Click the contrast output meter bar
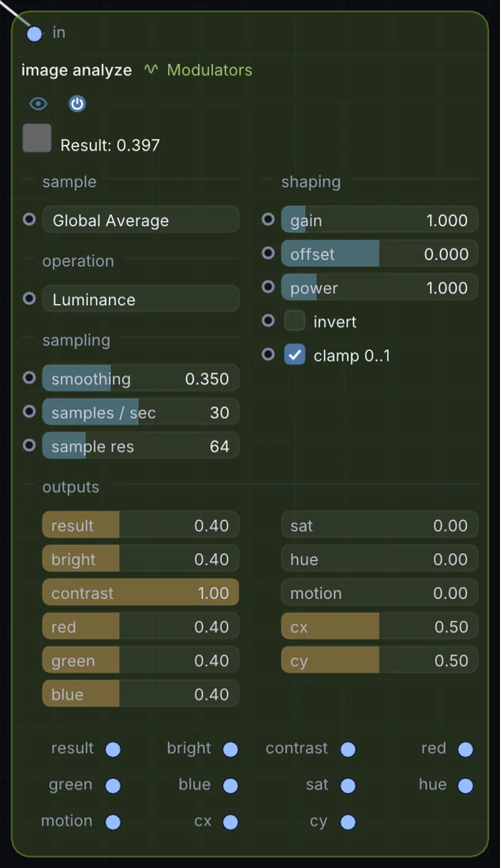This screenshot has width=500, height=868. 140,593
